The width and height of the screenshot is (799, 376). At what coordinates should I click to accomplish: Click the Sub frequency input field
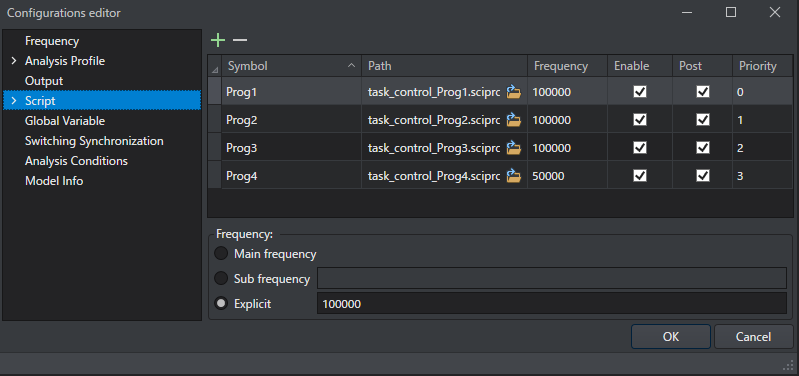coord(552,278)
